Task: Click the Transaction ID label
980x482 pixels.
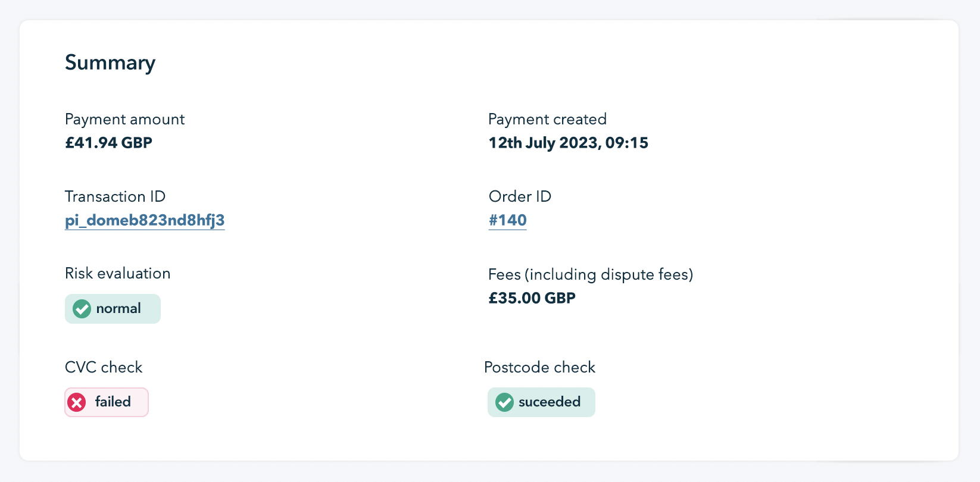Action: coord(116,197)
